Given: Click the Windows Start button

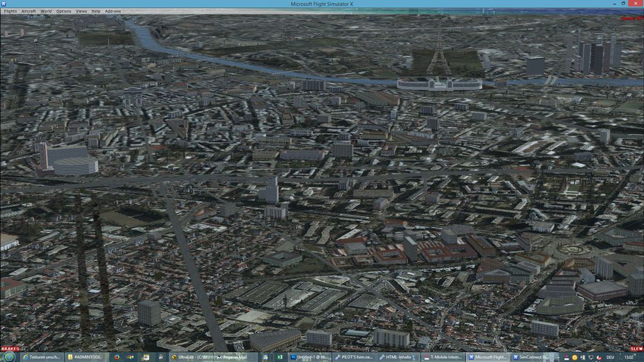Looking at the screenshot, I should point(9,357).
